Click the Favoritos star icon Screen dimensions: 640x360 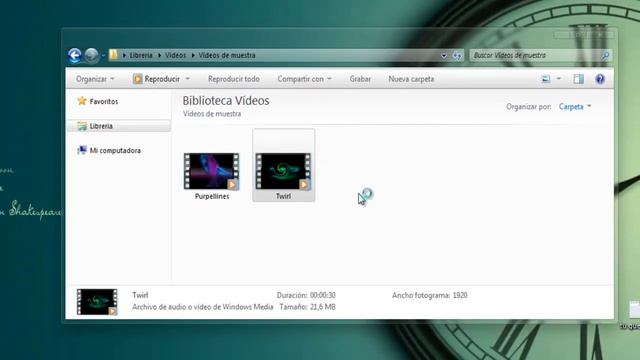pyautogui.click(x=82, y=101)
